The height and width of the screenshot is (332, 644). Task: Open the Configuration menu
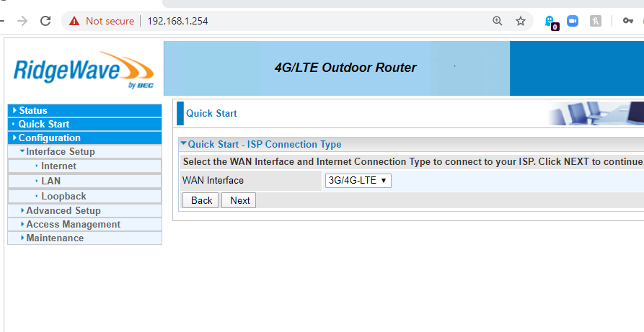tap(84, 138)
